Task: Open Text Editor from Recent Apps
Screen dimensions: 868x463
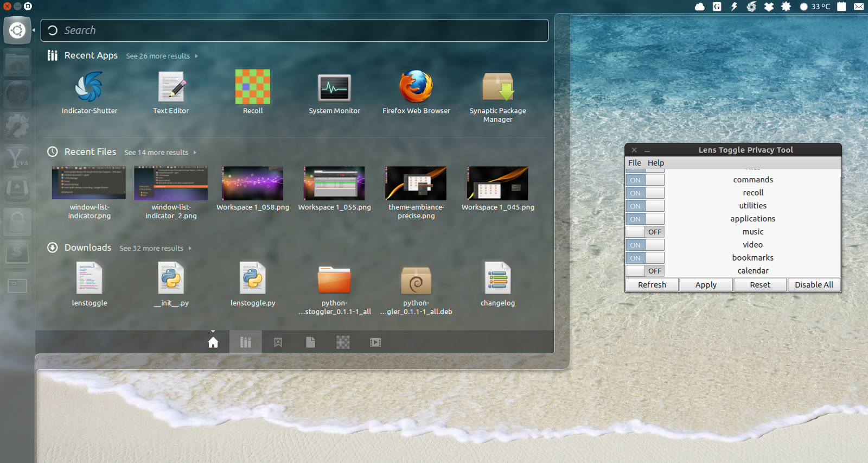Action: [x=171, y=87]
